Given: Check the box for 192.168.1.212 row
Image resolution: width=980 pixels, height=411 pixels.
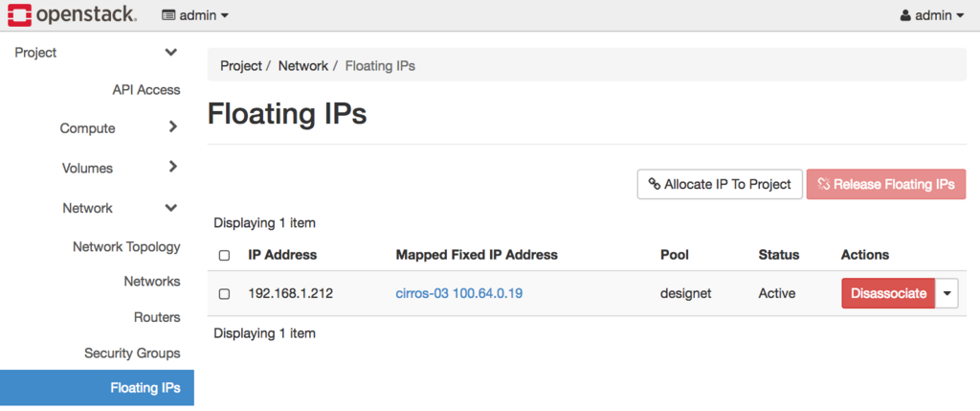Looking at the screenshot, I should (224, 294).
